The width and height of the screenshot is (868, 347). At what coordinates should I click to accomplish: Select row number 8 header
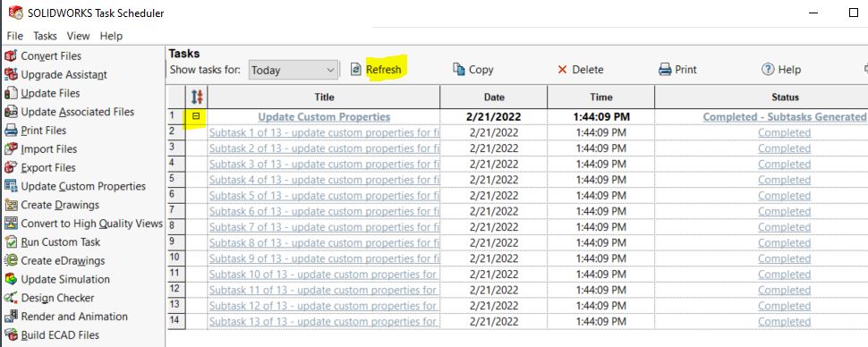click(176, 227)
